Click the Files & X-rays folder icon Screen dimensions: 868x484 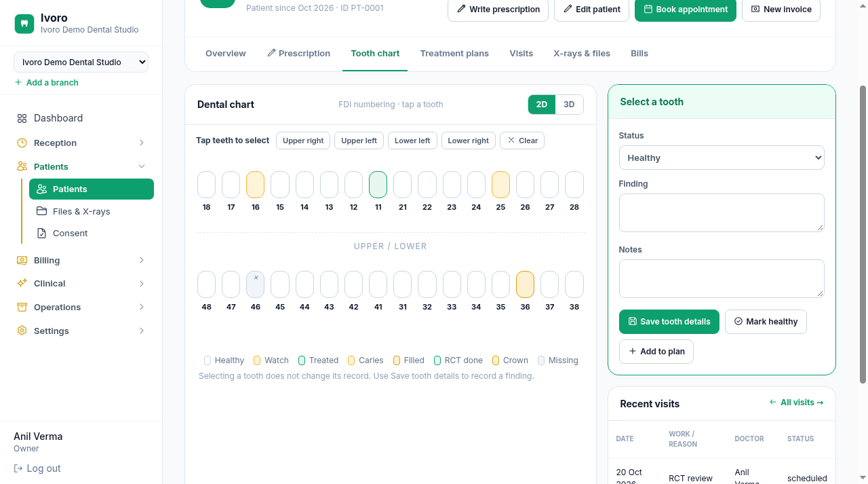tap(42, 211)
